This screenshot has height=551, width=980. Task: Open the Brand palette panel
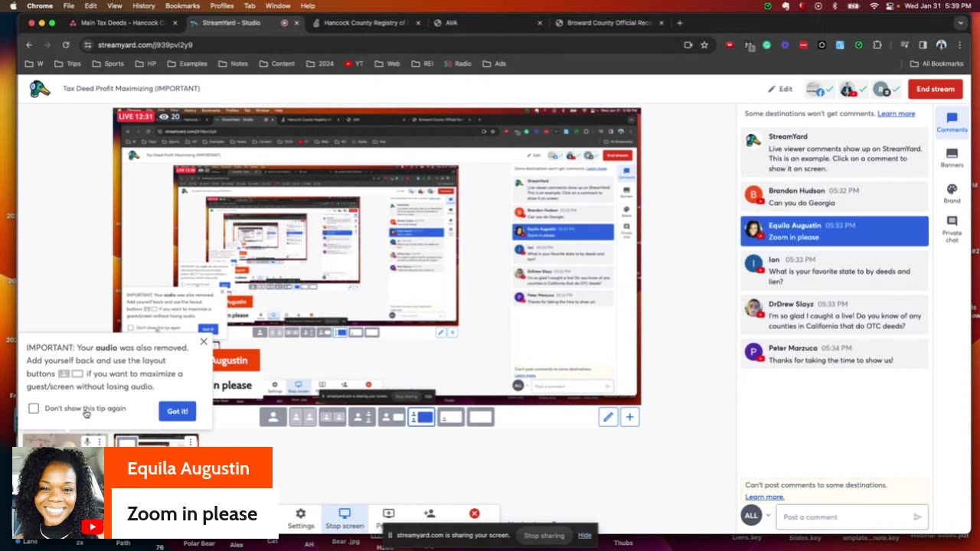pos(952,193)
